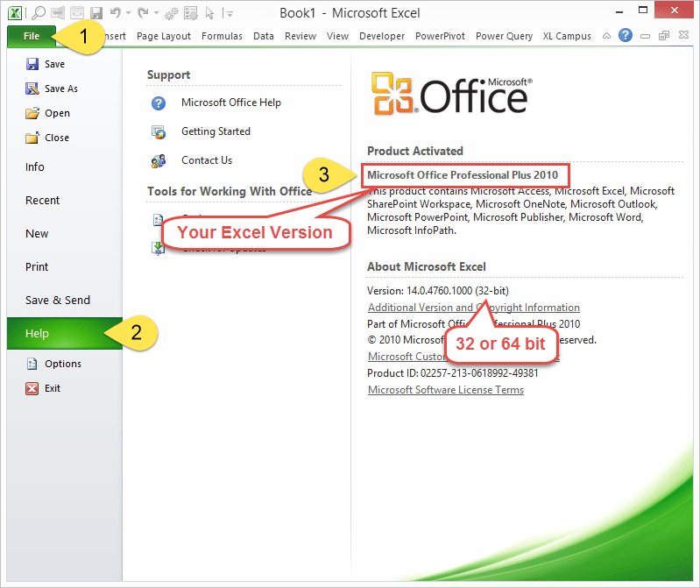Click the blue Help button in ribbon bar
The image size is (700, 588).
(626, 36)
